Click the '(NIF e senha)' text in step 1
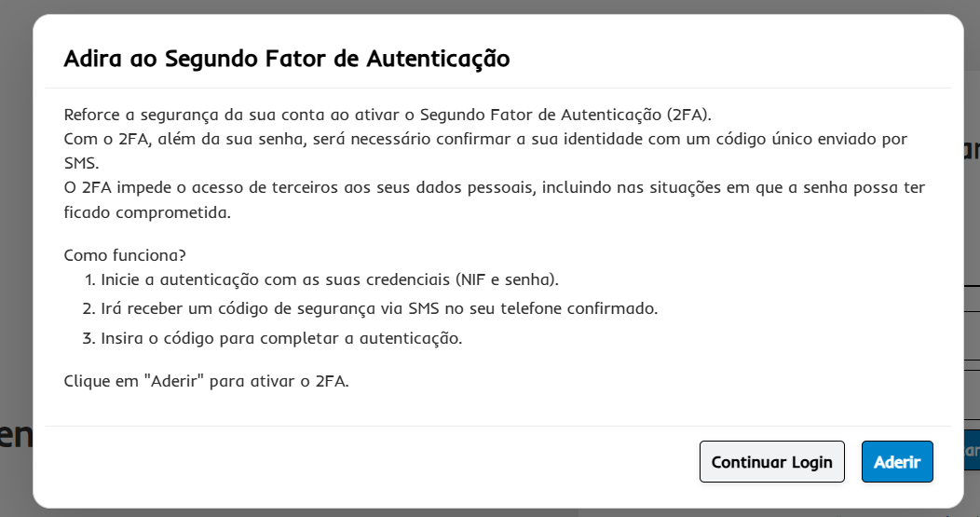The width and height of the screenshot is (980, 517). point(507,279)
